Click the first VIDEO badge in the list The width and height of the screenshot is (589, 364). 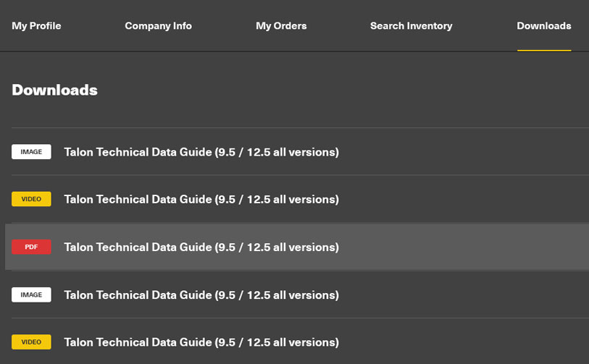[31, 199]
